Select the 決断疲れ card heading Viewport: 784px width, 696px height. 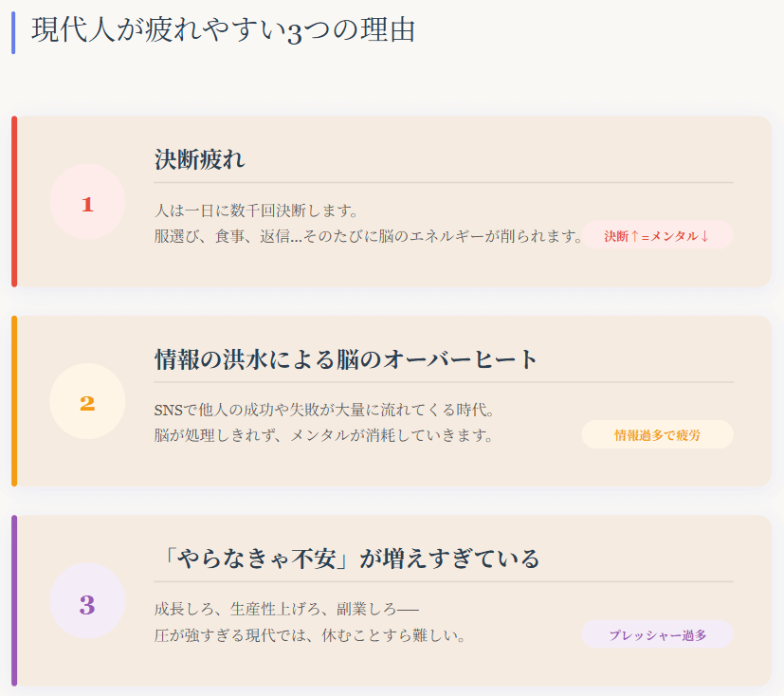(x=200, y=159)
